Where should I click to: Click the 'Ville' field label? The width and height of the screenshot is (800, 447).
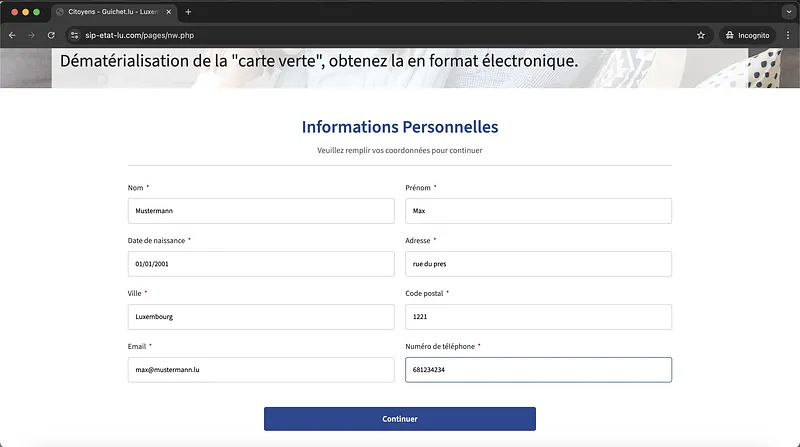click(x=134, y=293)
